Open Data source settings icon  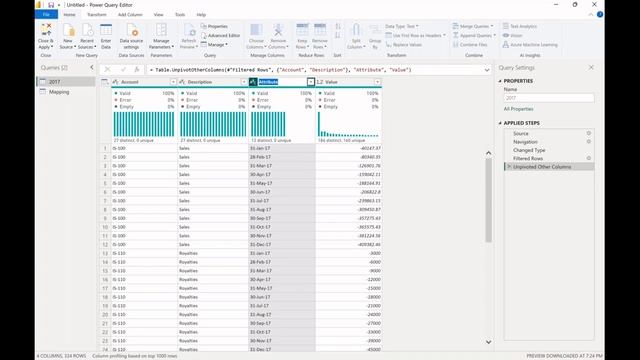tap(131, 30)
